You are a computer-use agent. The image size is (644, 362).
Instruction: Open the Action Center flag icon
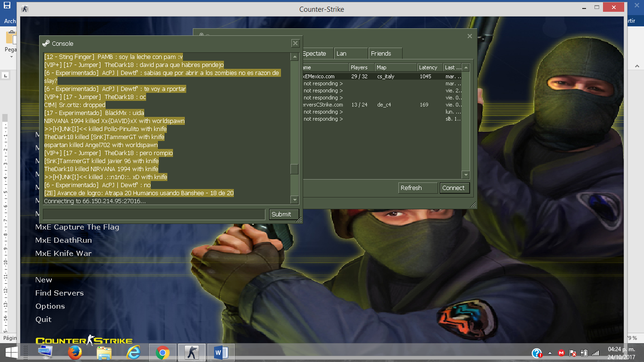[573, 353]
